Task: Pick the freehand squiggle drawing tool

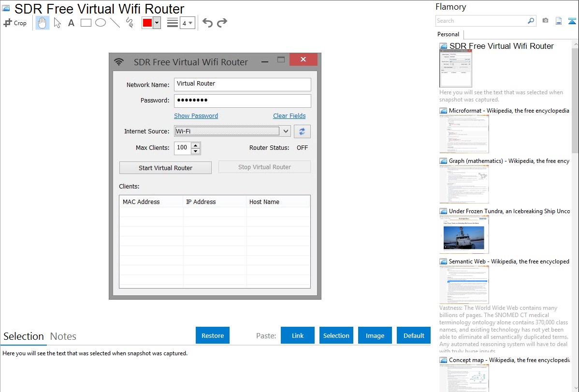Action: click(130, 23)
